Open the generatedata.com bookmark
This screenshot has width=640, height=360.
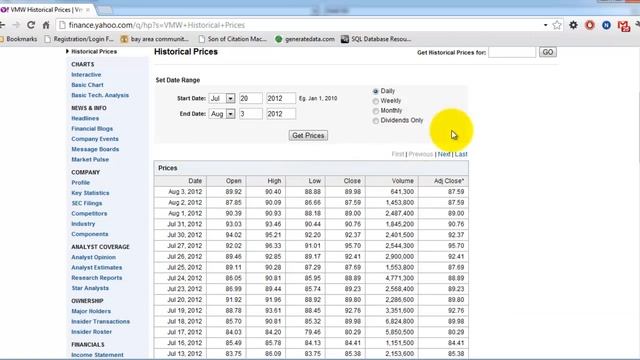point(305,39)
